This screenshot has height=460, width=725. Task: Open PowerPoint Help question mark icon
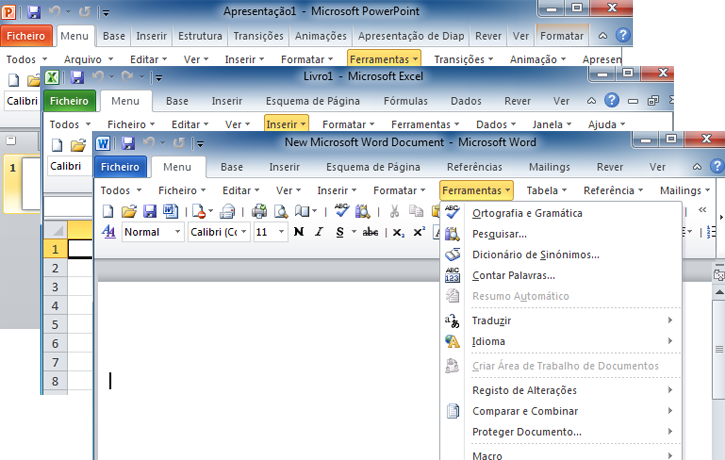tap(623, 35)
